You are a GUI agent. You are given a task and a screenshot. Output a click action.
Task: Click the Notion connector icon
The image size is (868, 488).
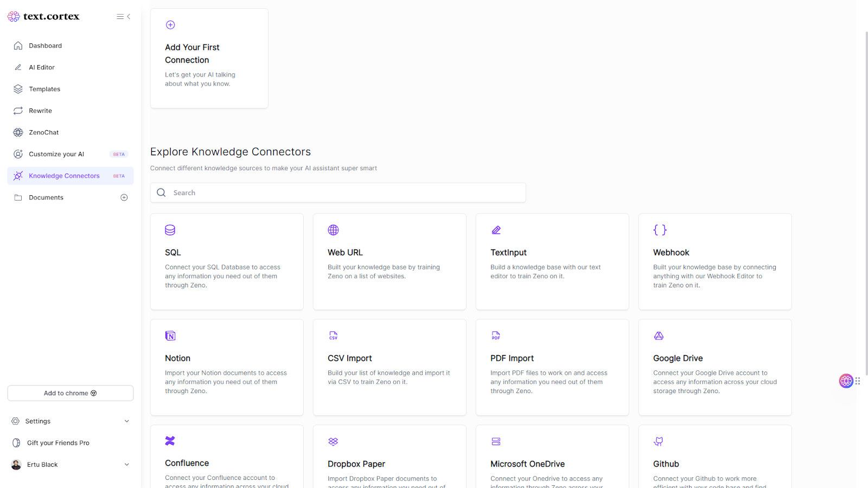pyautogui.click(x=170, y=336)
